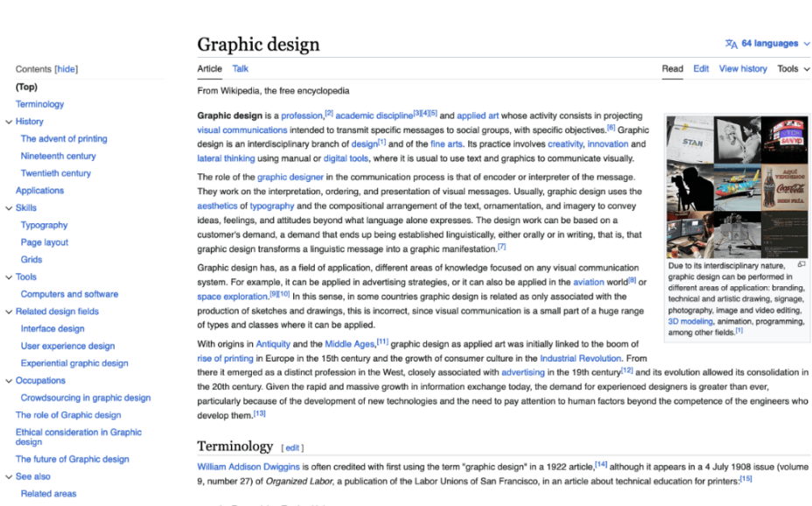The image size is (812, 506).
Task: Go to Terminology in the contents sidebar
Action: click(39, 104)
